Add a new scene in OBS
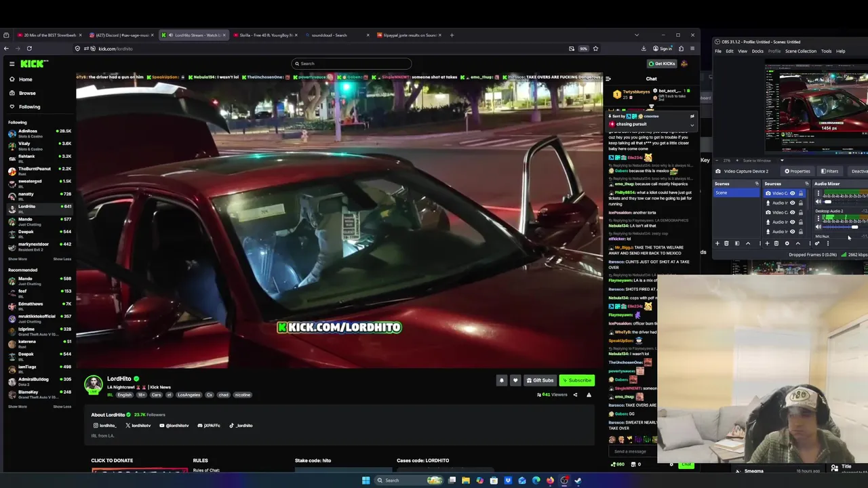868x488 pixels. click(x=717, y=243)
